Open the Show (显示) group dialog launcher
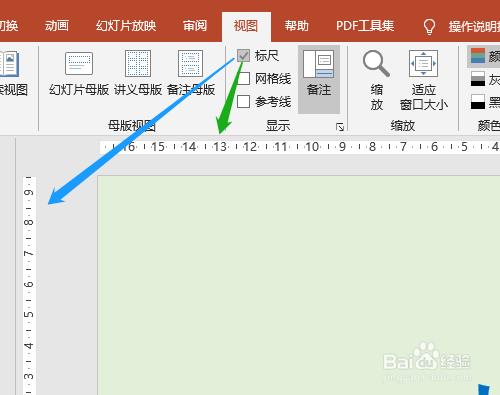The width and height of the screenshot is (500, 395). pos(340,127)
